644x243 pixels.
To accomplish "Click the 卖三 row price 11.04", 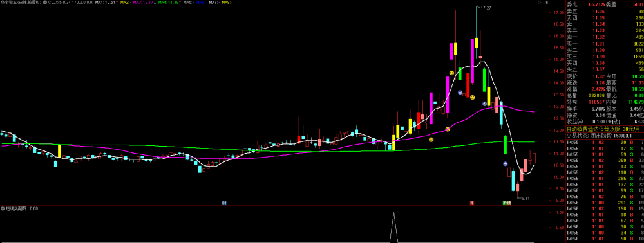I will point(598,24).
